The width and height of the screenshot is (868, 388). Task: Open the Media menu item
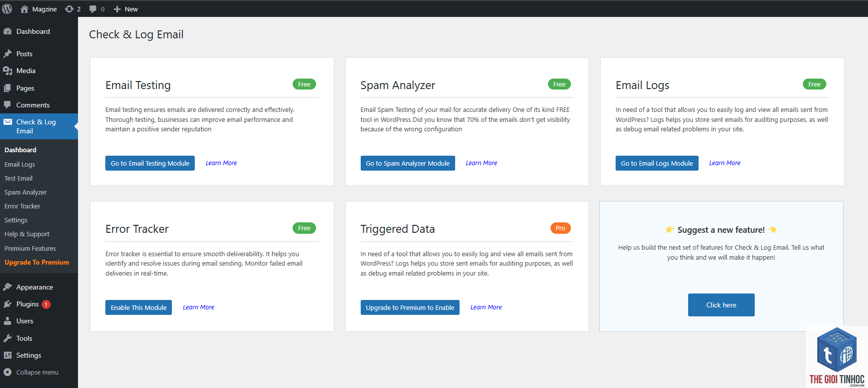(26, 71)
